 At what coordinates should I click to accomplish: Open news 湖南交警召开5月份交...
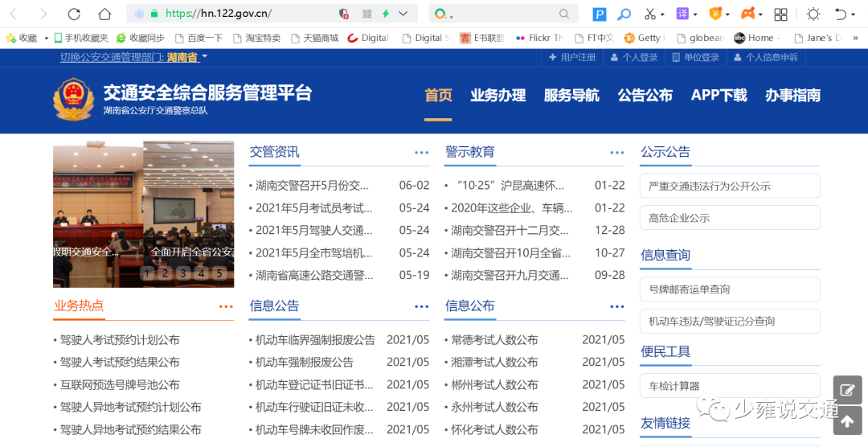(x=312, y=186)
